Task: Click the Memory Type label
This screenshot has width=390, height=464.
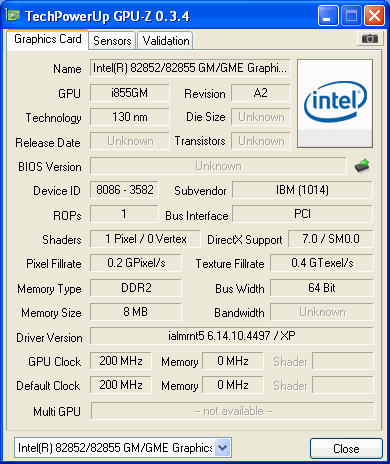Action: [49, 289]
